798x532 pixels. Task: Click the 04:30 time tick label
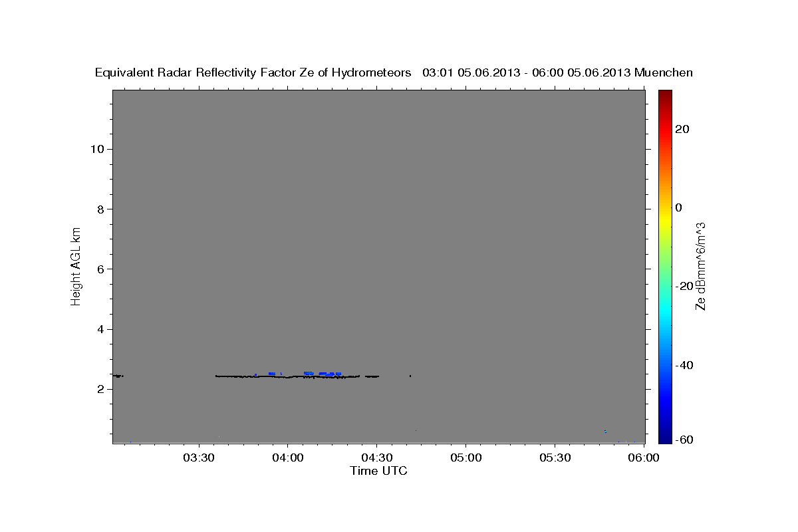point(377,458)
